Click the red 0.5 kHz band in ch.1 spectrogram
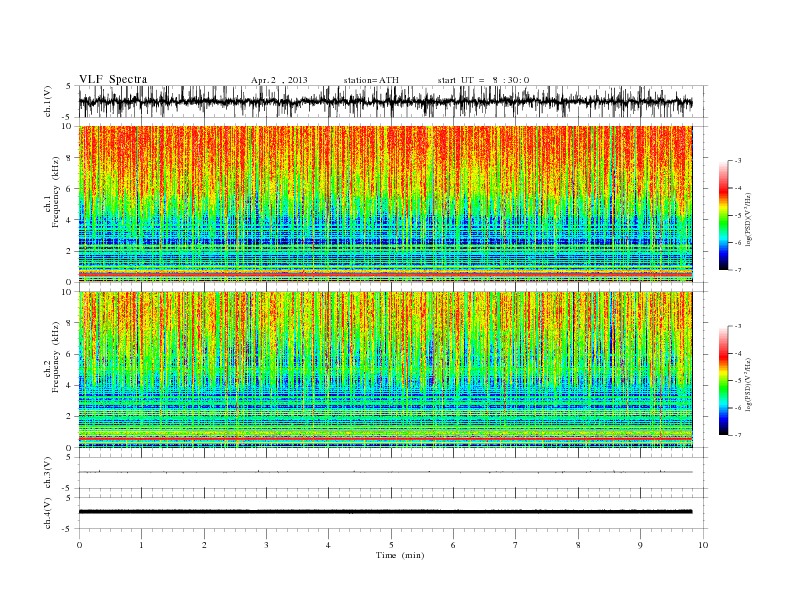This screenshot has height=612, width=792. 385,274
